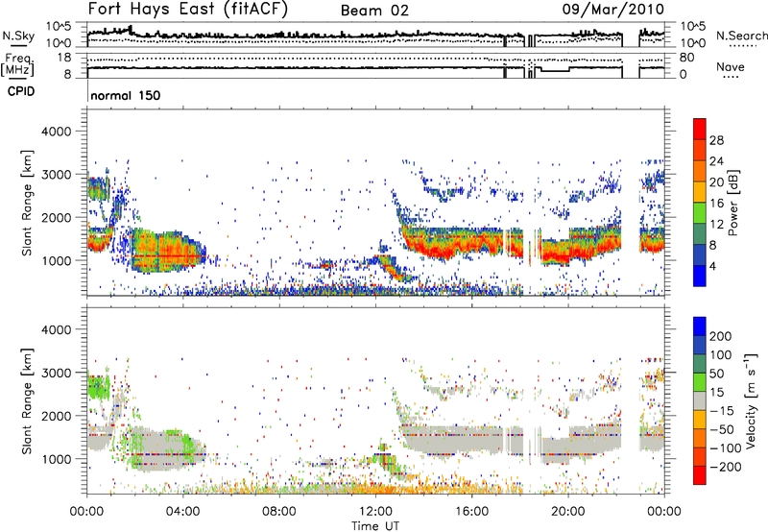Click "3000" tick on velocity panel range axis
This screenshot has width=768, height=532.
pyautogui.click(x=56, y=373)
